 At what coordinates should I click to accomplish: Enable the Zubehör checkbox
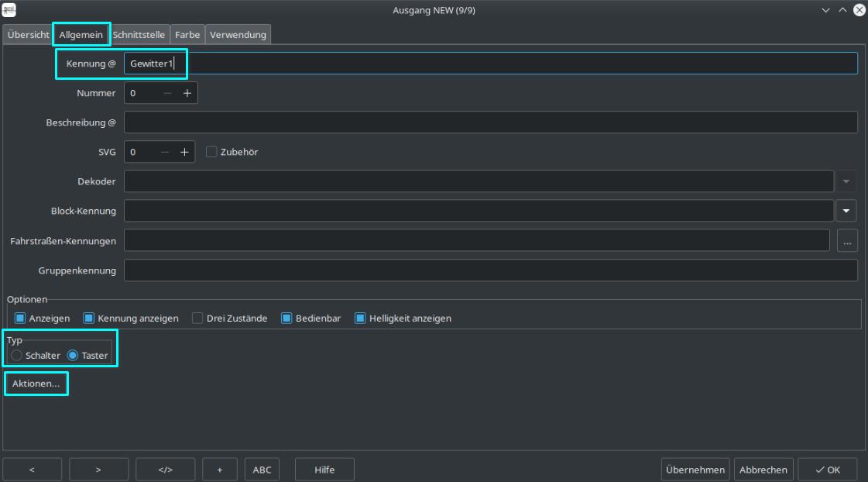211,152
